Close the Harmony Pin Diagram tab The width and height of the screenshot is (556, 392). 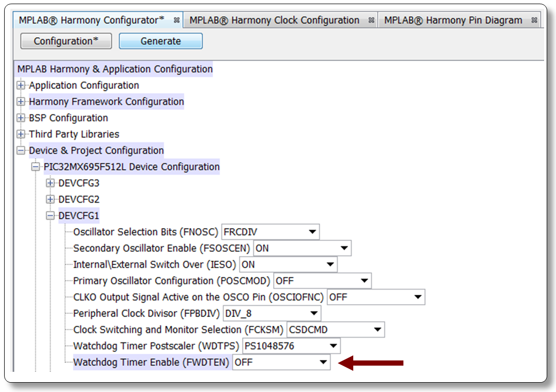click(534, 20)
